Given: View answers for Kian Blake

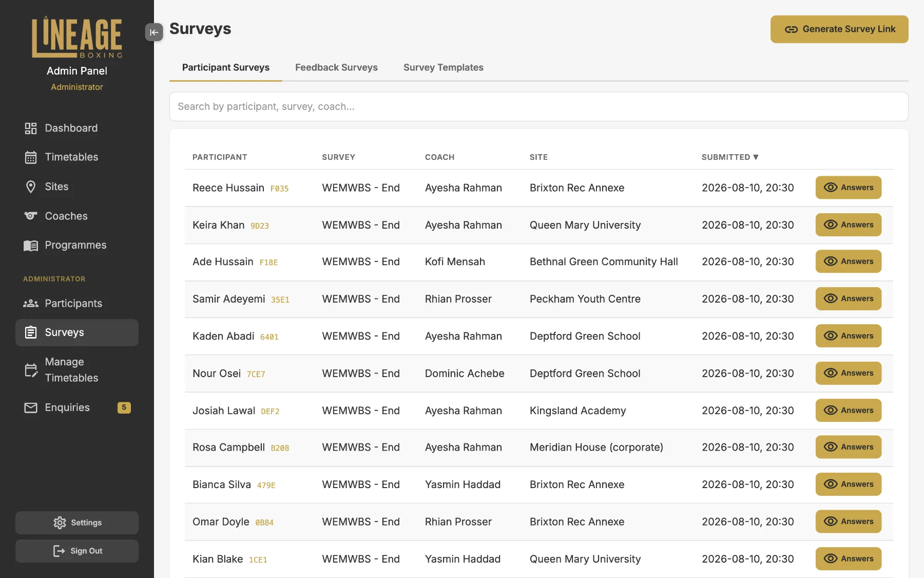Looking at the screenshot, I should (849, 558).
